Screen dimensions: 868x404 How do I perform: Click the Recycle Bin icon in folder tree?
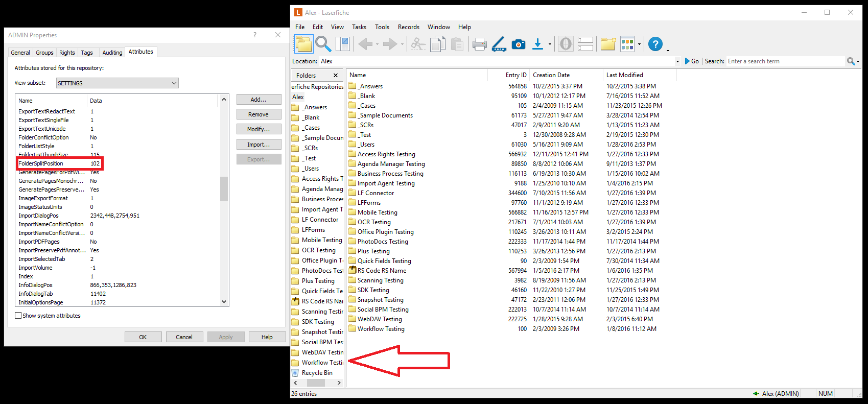coord(295,373)
